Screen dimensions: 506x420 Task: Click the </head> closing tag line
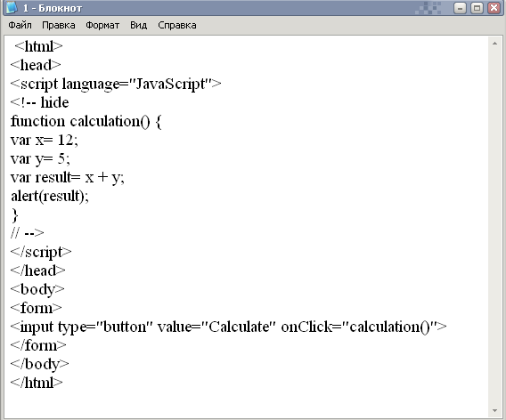pyautogui.click(x=37, y=271)
